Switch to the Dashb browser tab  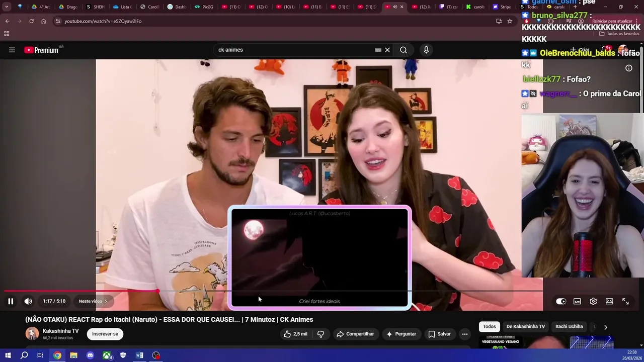coord(177,7)
